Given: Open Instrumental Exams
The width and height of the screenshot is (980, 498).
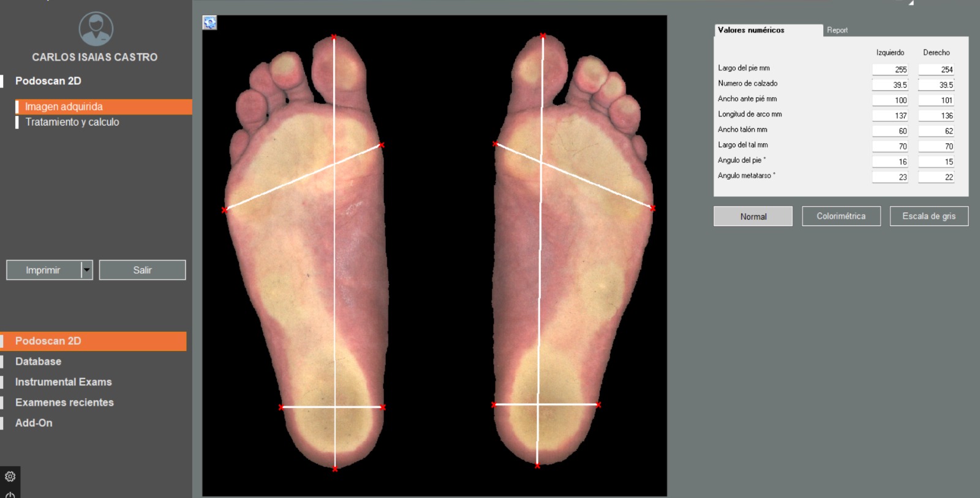Looking at the screenshot, I should click(x=63, y=382).
